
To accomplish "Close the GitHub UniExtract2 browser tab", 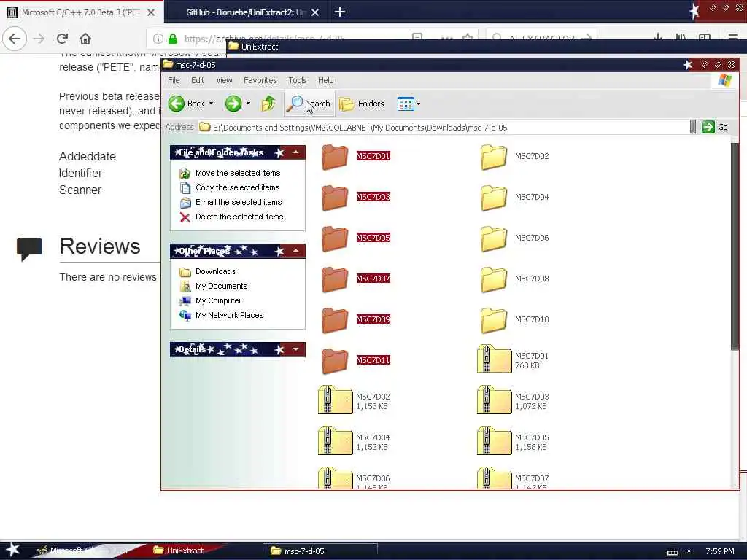I will click(x=315, y=12).
